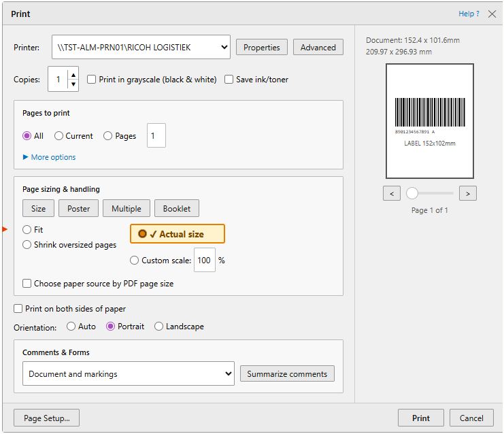The width and height of the screenshot is (504, 434).
Task: Expand More options disclosure triangle
Action: [25, 157]
